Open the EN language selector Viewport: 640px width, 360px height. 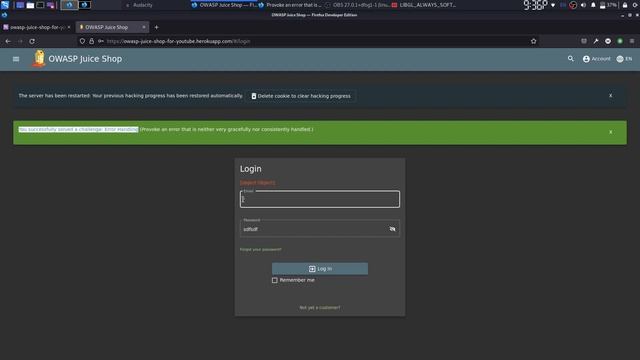624,59
